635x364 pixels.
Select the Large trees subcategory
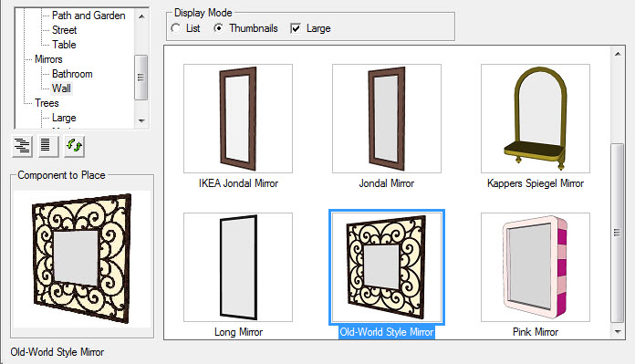[x=64, y=118]
